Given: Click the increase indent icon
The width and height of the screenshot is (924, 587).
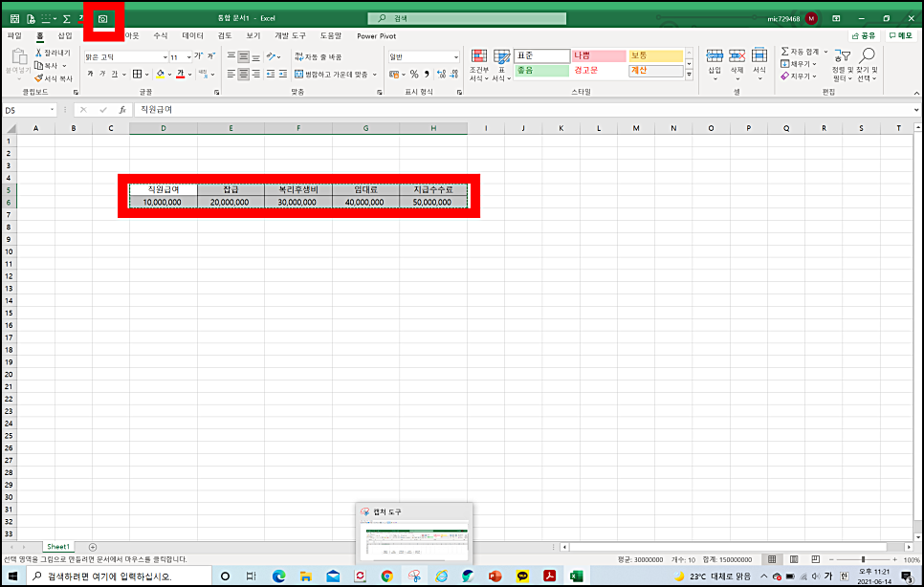Looking at the screenshot, I should point(283,75).
